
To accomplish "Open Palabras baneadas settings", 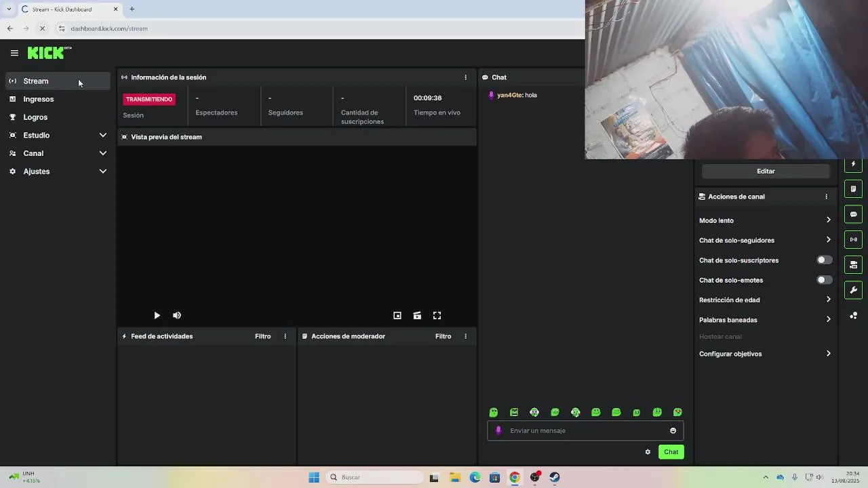I will (765, 320).
